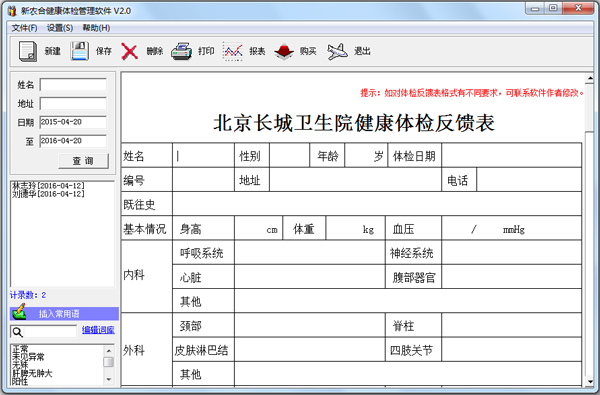The width and height of the screenshot is (600, 395).
Task: Click the 体重 kg value cell
Action: [355, 229]
